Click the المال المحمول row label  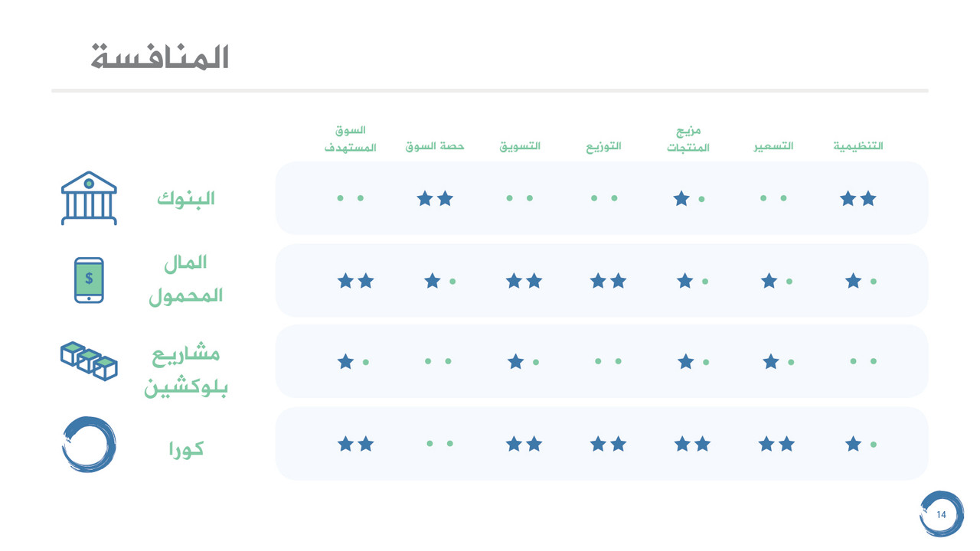coord(186,279)
